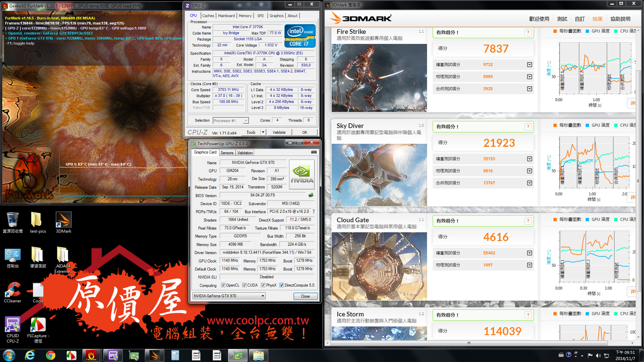This screenshot has width=644, height=362.
Task: Click blue GPU 溫度 legend swatch in Sky Diver
Action: pos(587,125)
